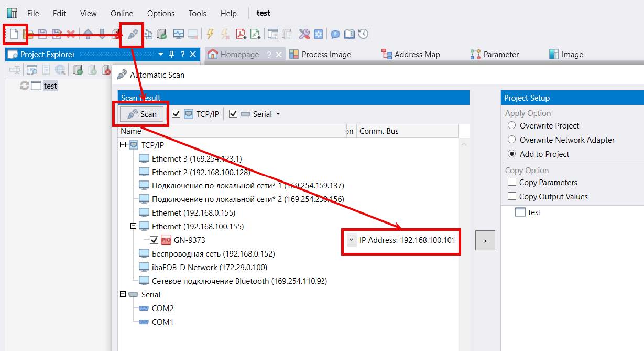Click the up arrow upload icon in toolbar
The height and width of the screenshot is (351, 644).
coord(88,34)
